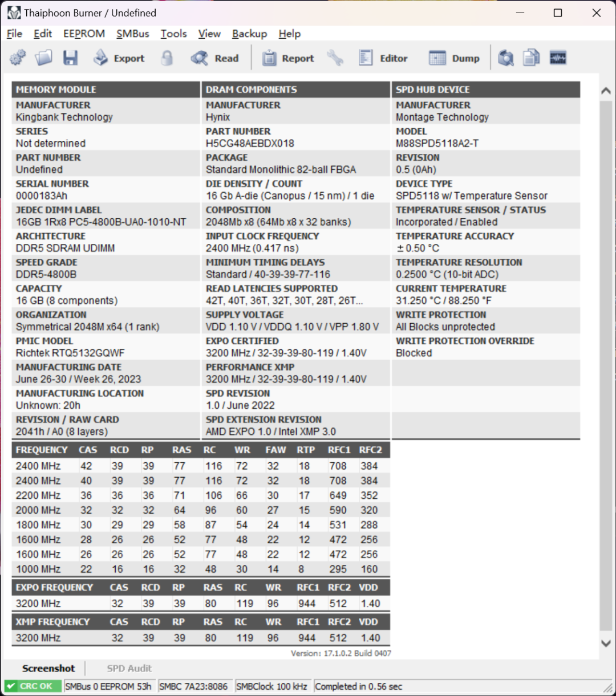Click version 17.1.0.2 Build 0407 text
The width and height of the screenshot is (616, 696).
click(341, 653)
